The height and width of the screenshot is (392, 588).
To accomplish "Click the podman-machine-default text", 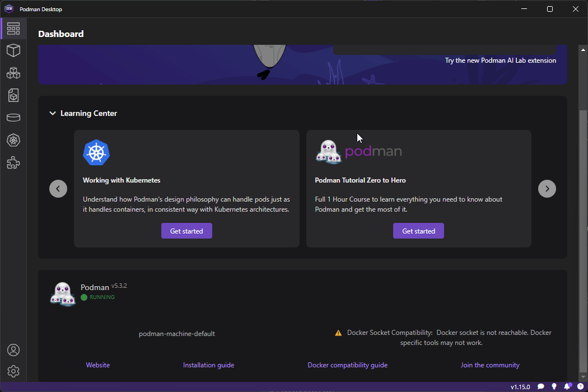I will [176, 334].
